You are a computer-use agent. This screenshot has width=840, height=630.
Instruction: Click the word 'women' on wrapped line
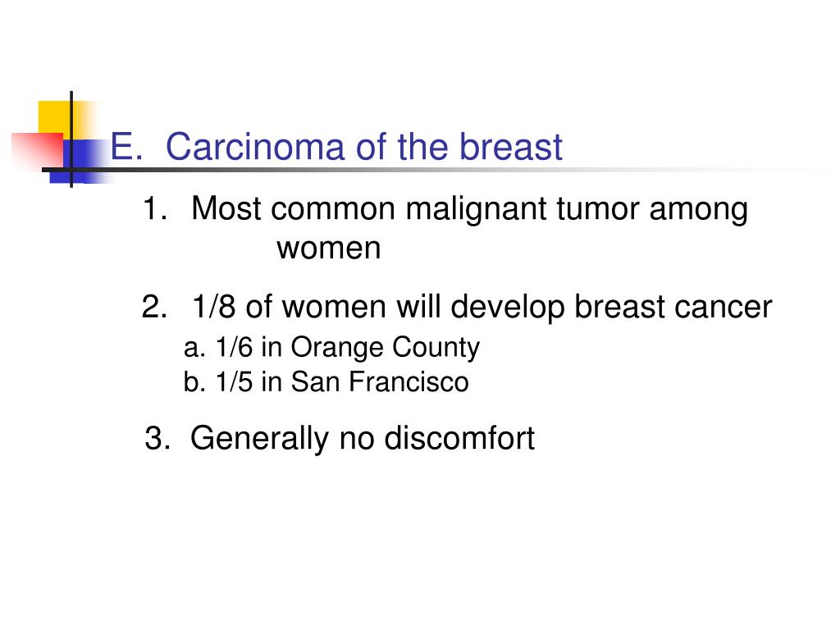tap(329, 248)
